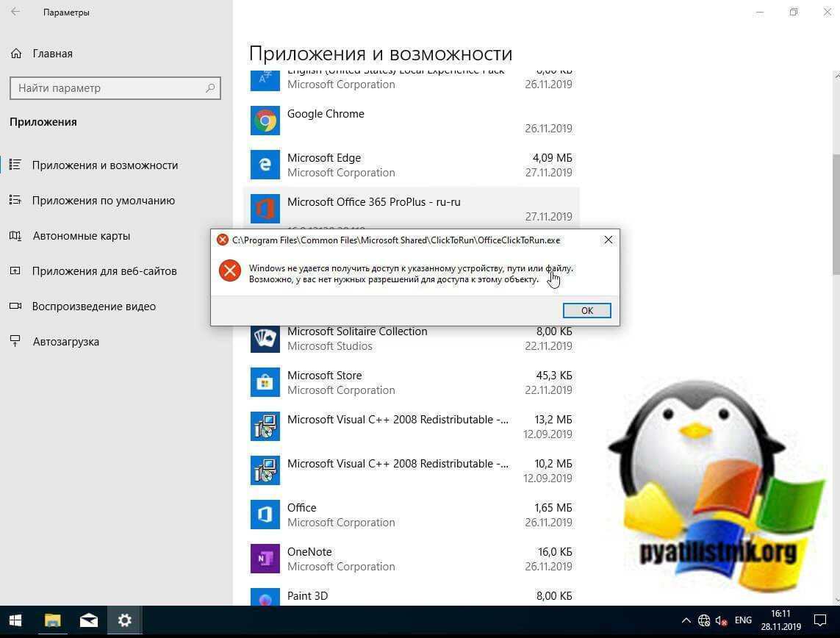
Task: Click the Paint 3D app icon
Action: pos(265,598)
